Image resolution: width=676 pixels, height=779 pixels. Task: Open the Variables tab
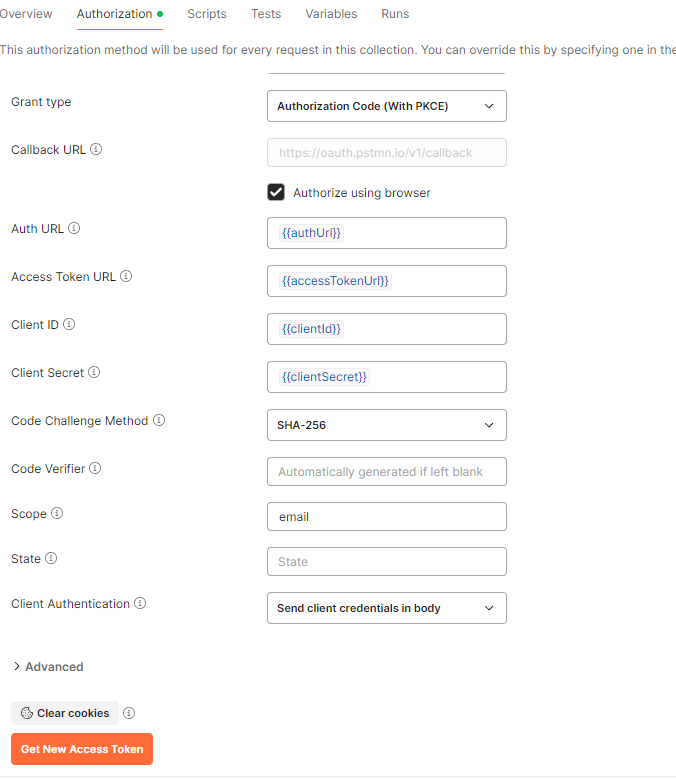[331, 14]
